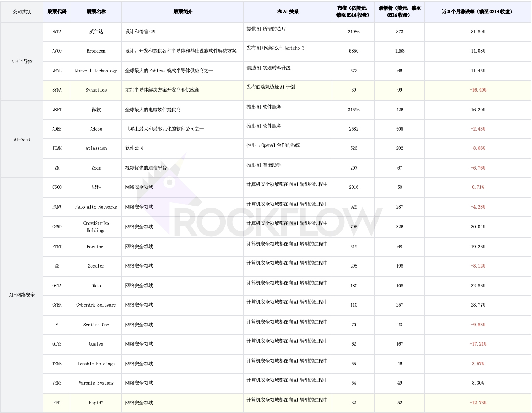Screen dimensions: 532x413
Task: Select the MSFT ticker cell
Action: coord(57,110)
